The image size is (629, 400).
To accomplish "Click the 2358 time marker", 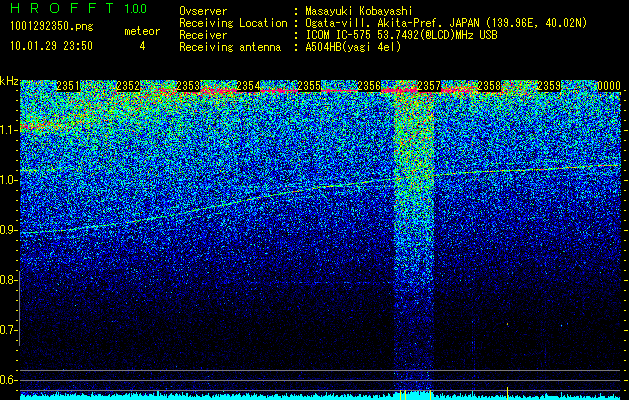I will (489, 86).
